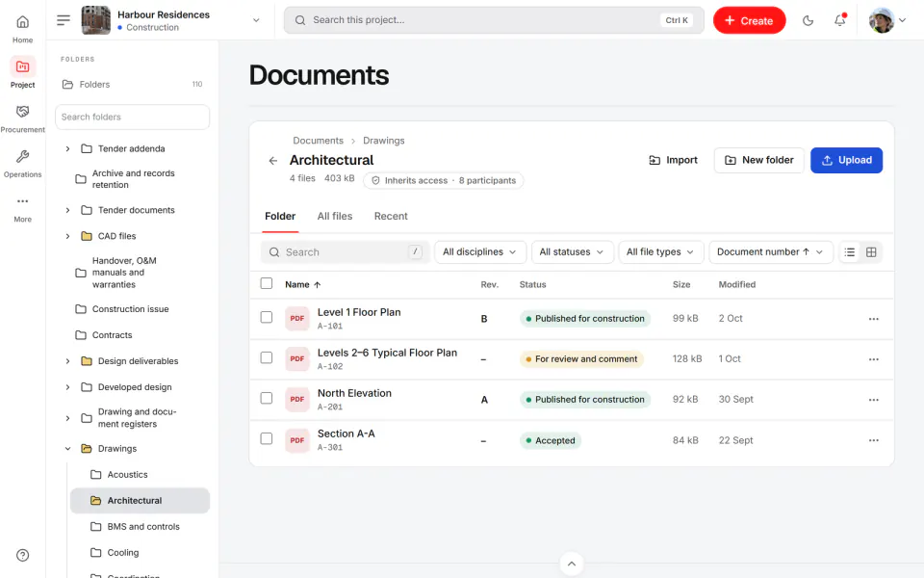Click the red Create button

point(749,20)
